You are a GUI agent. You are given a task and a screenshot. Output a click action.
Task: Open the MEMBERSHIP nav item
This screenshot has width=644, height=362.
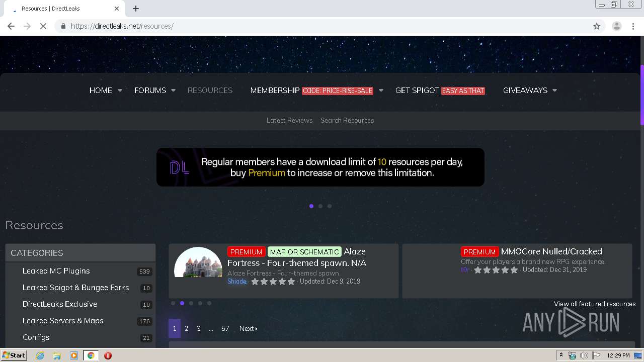click(x=275, y=90)
